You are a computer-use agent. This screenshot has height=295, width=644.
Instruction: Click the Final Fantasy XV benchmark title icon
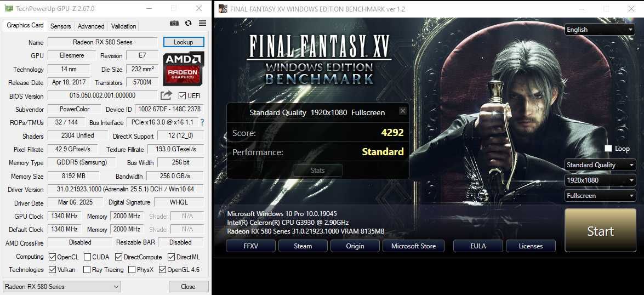223,9
